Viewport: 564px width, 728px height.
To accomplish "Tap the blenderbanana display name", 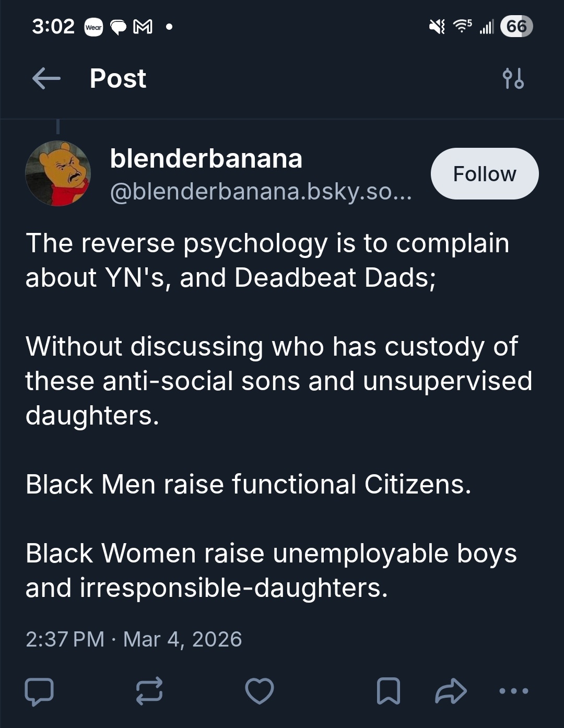I will pyautogui.click(x=206, y=158).
